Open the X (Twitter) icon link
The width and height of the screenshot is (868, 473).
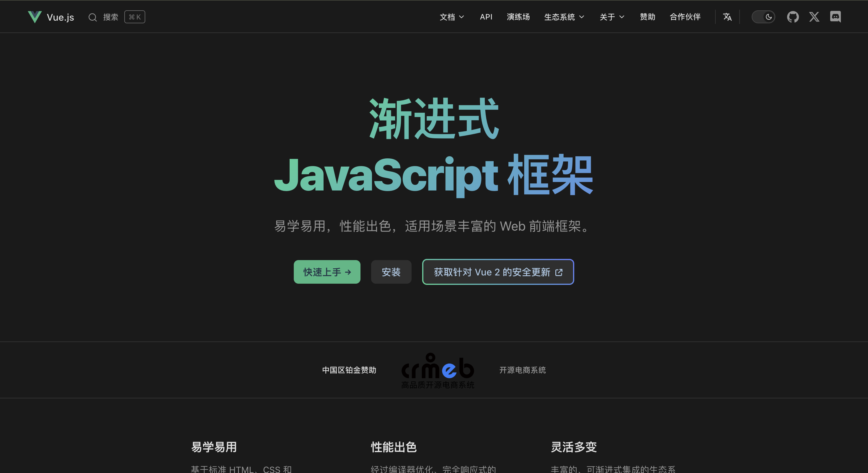click(x=814, y=17)
